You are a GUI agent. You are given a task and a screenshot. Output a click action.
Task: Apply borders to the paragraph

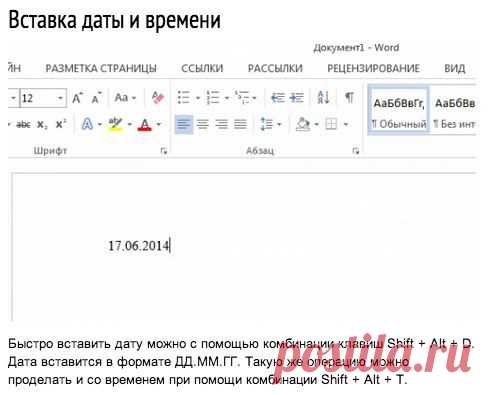point(331,124)
